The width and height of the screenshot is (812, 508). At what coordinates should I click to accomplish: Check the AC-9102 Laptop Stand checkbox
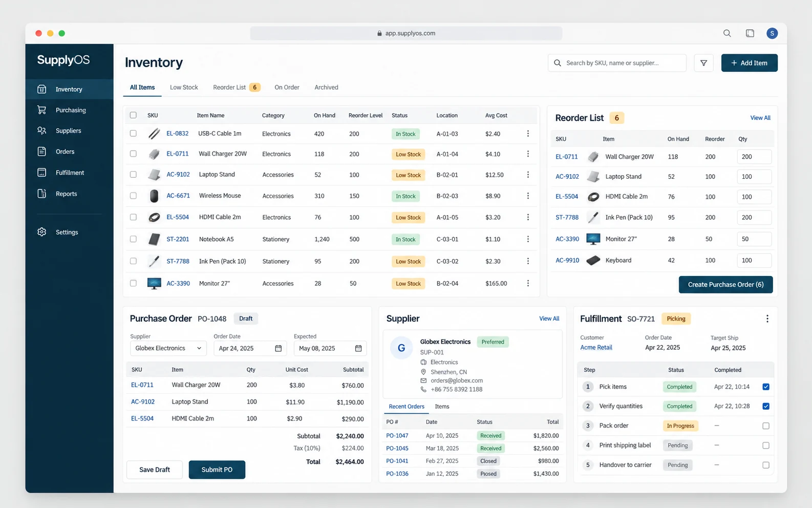[133, 175]
